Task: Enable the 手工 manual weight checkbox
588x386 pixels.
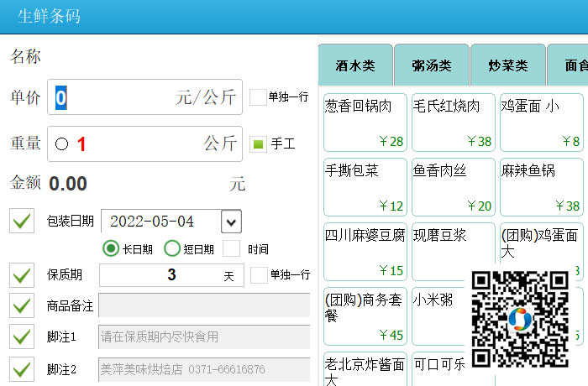Action: pos(259,144)
